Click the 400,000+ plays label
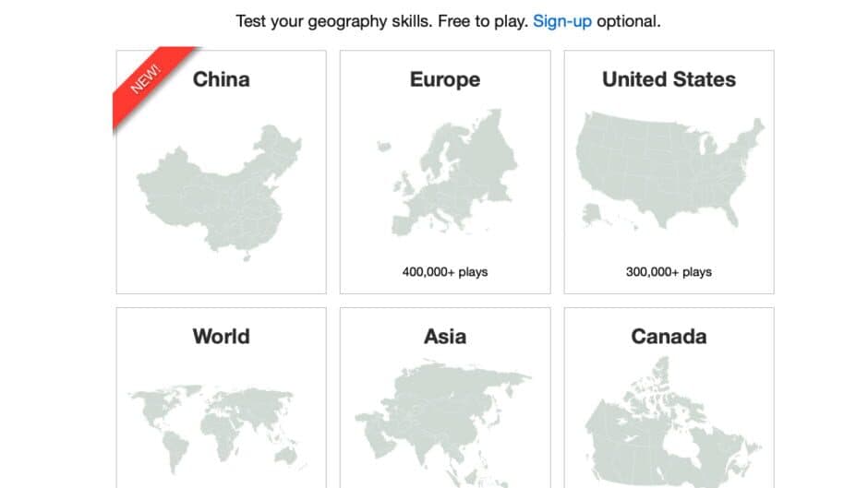The image size is (868, 488). (445, 272)
